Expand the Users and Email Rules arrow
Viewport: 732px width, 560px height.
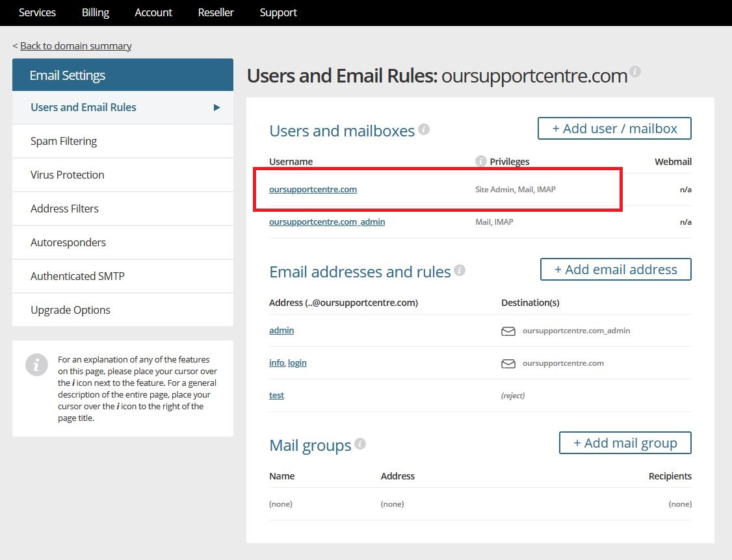click(216, 107)
